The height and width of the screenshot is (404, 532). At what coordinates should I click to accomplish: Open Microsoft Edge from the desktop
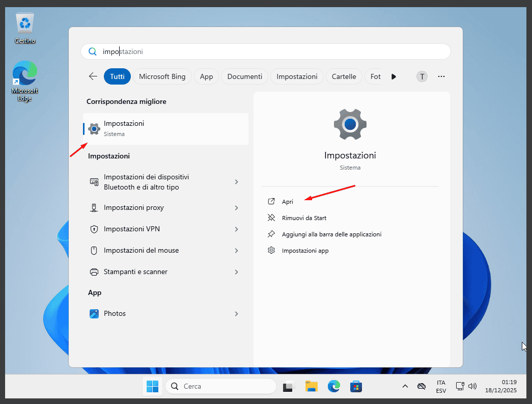pyautogui.click(x=24, y=74)
